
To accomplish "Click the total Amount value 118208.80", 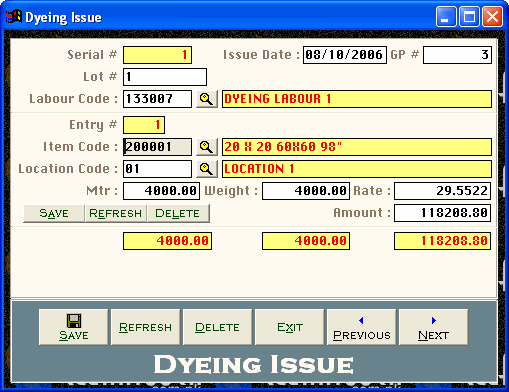I will click(442, 241).
